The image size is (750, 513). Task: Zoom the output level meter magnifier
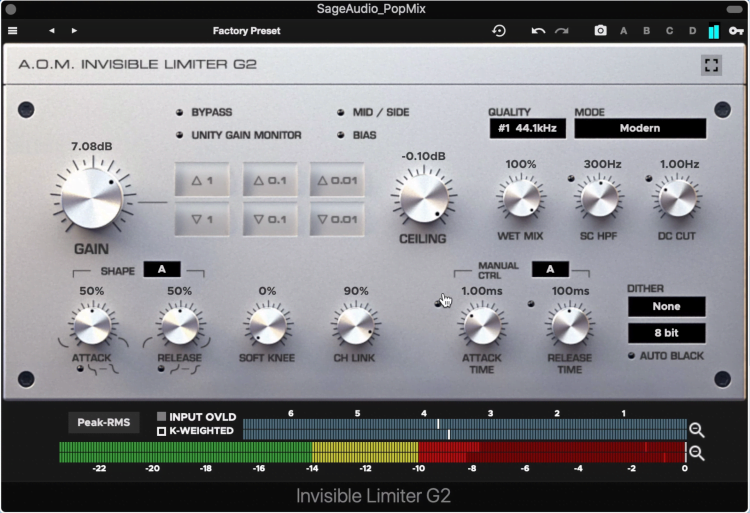(x=697, y=453)
